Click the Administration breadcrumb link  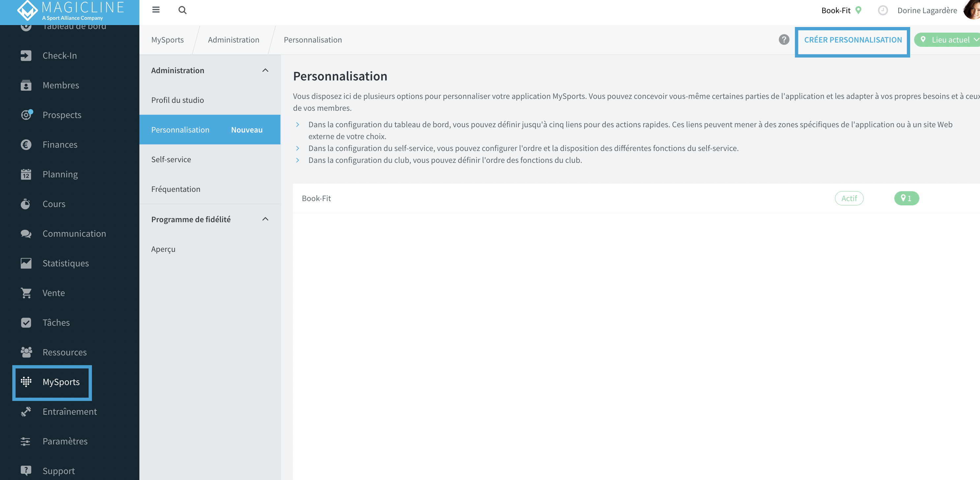[233, 40]
